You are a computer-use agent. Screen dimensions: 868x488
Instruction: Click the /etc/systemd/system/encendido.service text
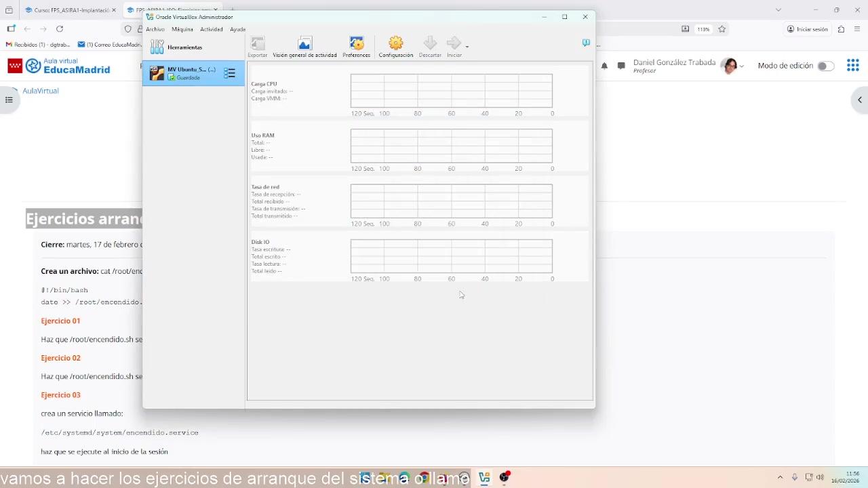click(119, 432)
